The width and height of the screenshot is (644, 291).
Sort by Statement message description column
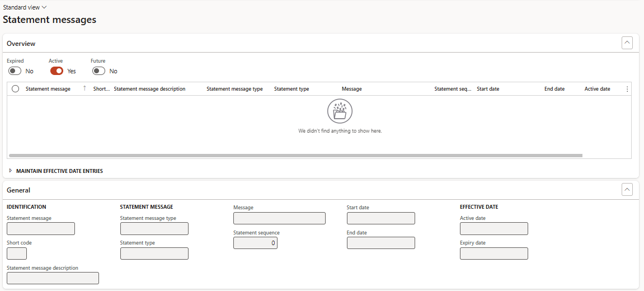pyautogui.click(x=149, y=89)
